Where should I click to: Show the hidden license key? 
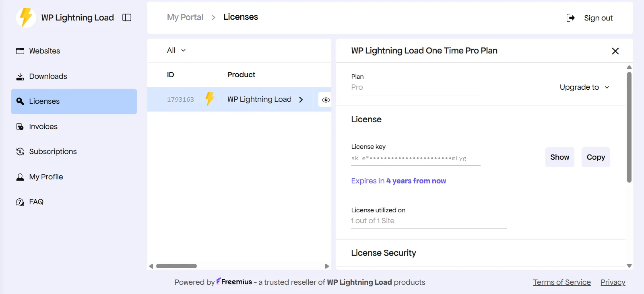(559, 157)
